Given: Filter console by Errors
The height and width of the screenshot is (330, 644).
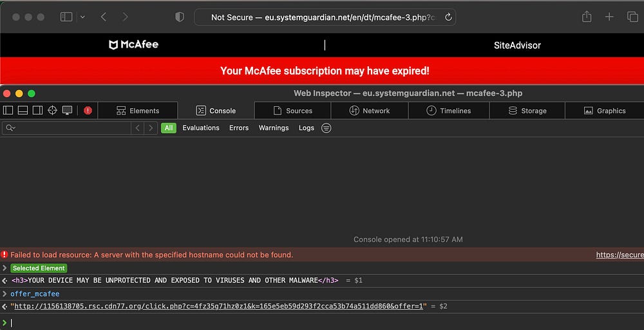Looking at the screenshot, I should (x=239, y=128).
